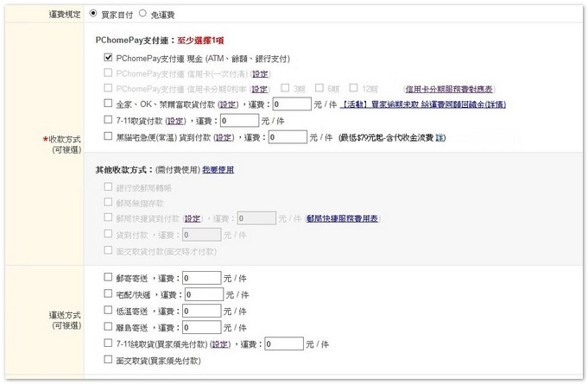Enable 全家、OK、萊爾富取貨付款 checkbox
588x384 pixels.
(108, 104)
